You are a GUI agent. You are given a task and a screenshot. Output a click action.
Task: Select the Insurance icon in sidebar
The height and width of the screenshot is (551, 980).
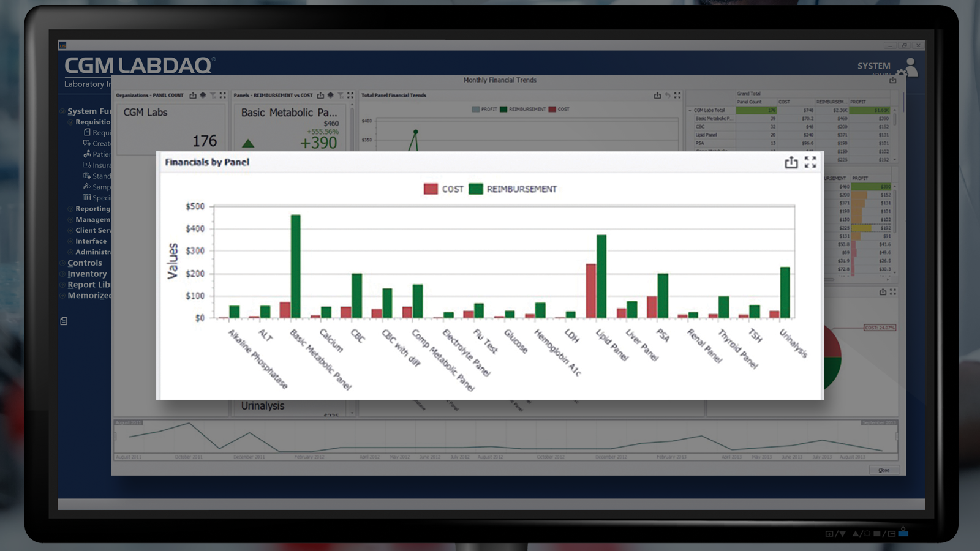pos(87,165)
